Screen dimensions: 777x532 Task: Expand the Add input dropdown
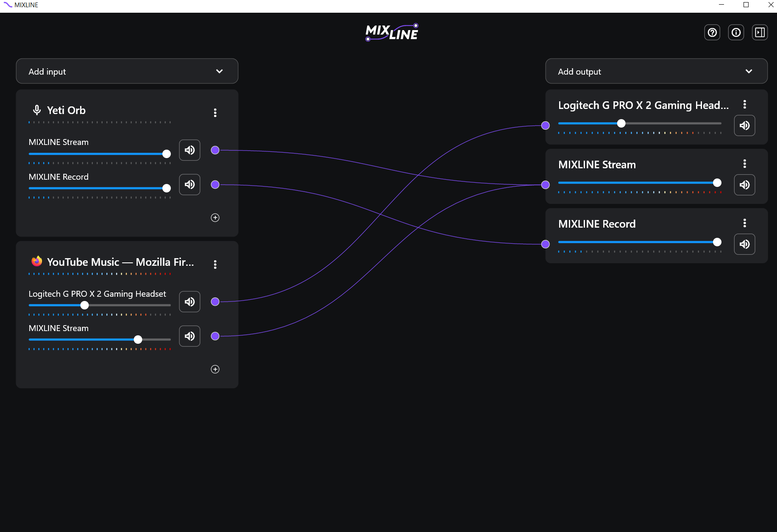pyautogui.click(x=127, y=71)
